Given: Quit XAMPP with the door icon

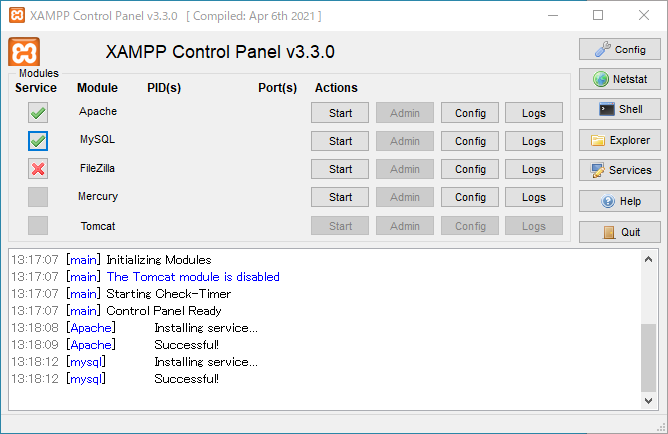Looking at the screenshot, I should tap(619, 232).
